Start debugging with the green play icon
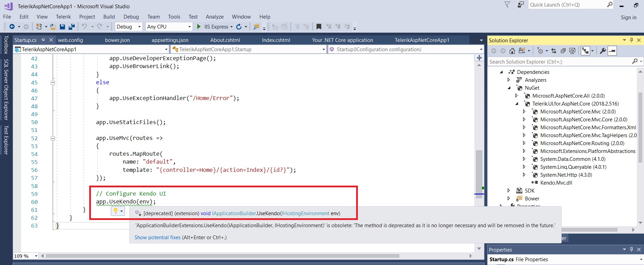This screenshot has width=644, height=265. 199,26
